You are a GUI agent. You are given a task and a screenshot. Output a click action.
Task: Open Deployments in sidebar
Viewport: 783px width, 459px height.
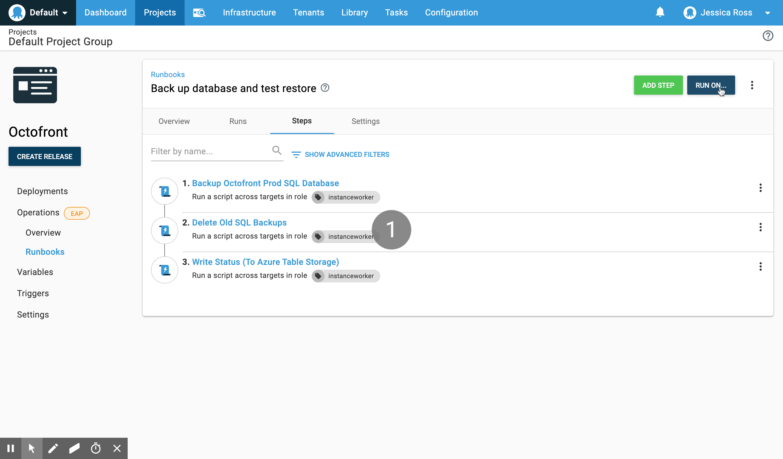(x=42, y=191)
